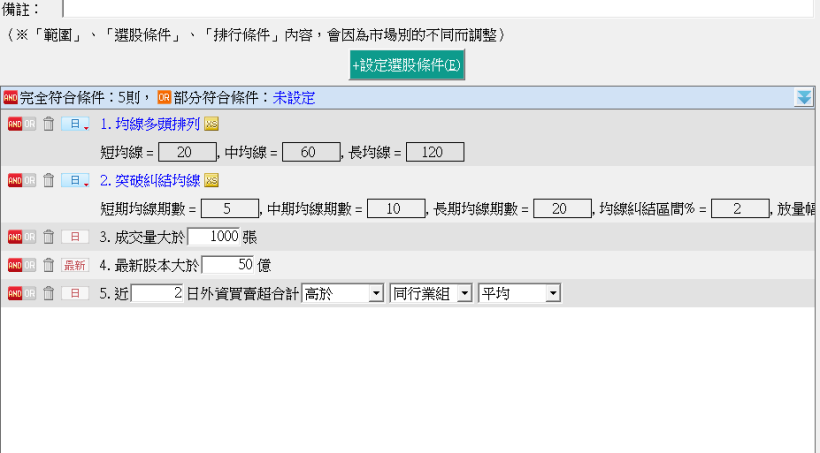Open the 同行業組 group dropdown
Image resolution: width=820 pixels, height=453 pixels.
[x=431, y=293]
